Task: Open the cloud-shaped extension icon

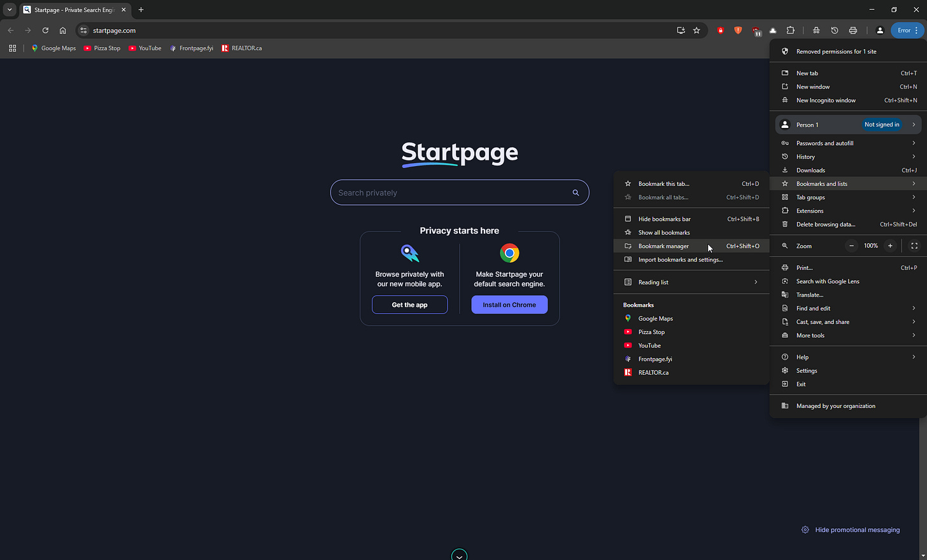Action: 773,30
